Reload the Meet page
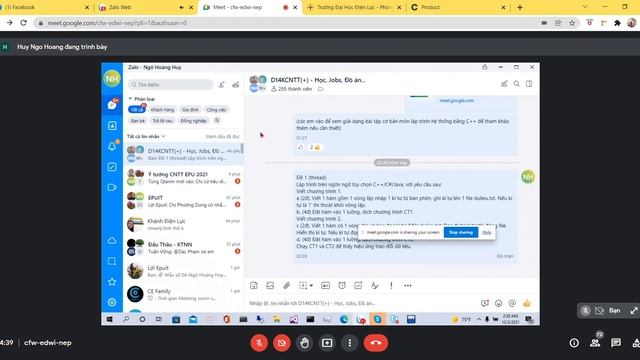 pyautogui.click(x=23, y=23)
